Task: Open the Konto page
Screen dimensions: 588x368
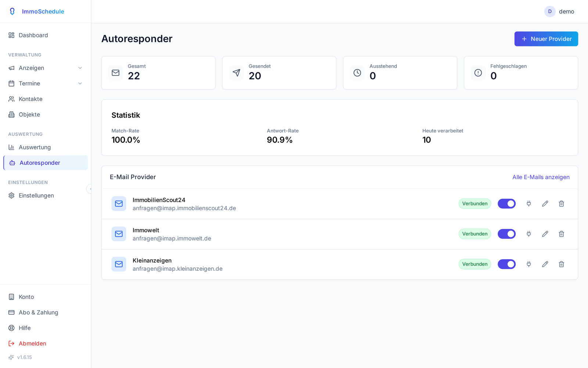Action: [x=46, y=297]
